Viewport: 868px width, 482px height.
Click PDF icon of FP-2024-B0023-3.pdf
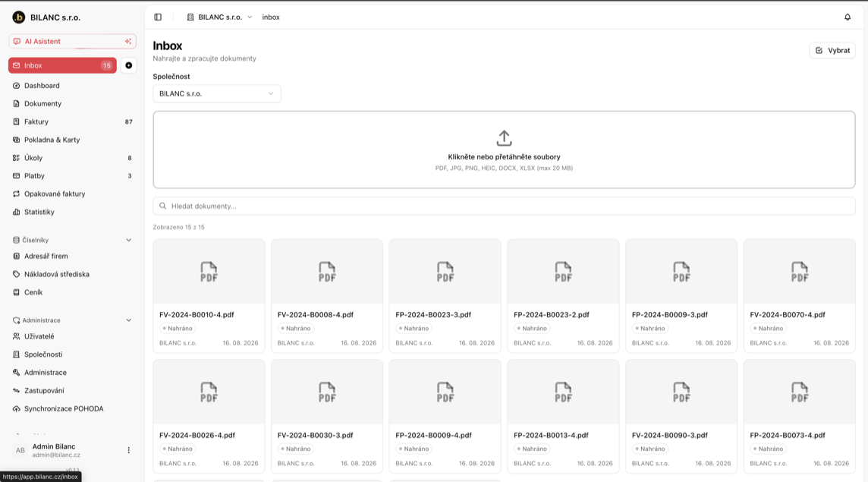point(445,272)
